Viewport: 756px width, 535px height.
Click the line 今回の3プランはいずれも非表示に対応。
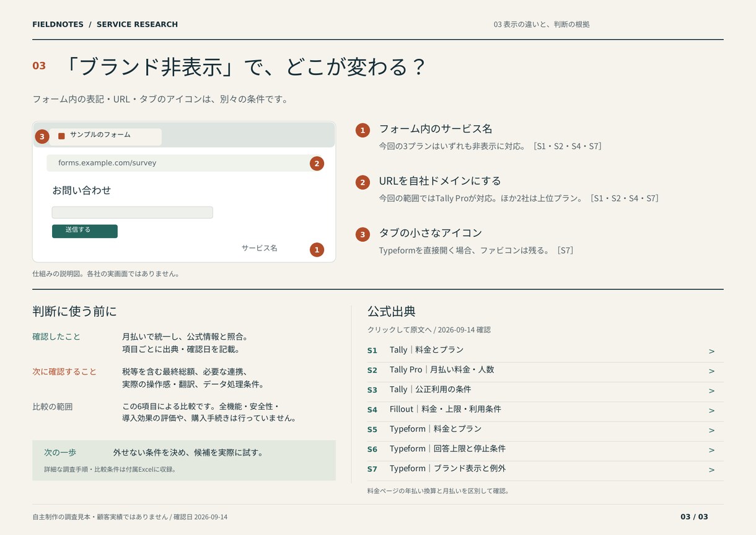tap(453, 146)
